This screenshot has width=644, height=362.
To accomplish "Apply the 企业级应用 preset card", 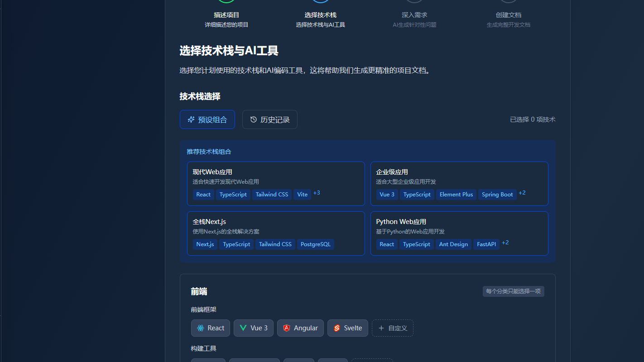I will (459, 184).
